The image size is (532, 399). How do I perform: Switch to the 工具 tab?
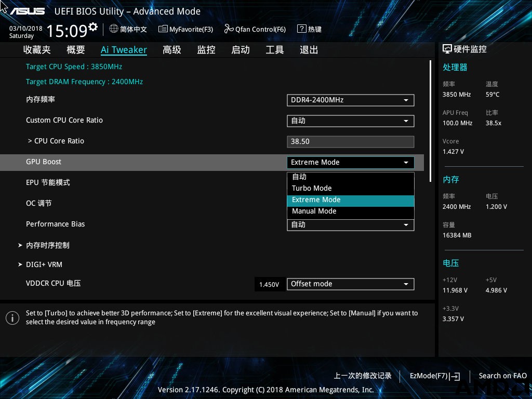pos(275,50)
